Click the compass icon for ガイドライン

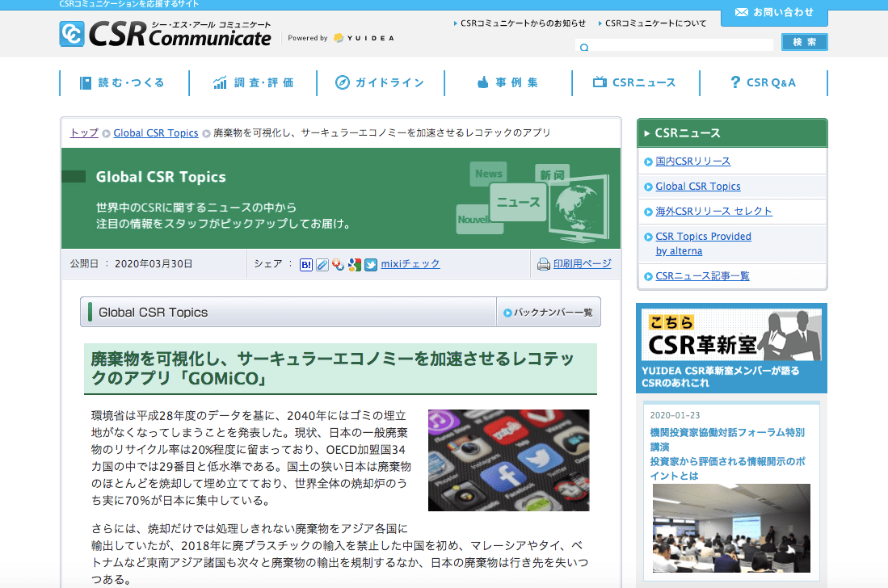point(342,82)
